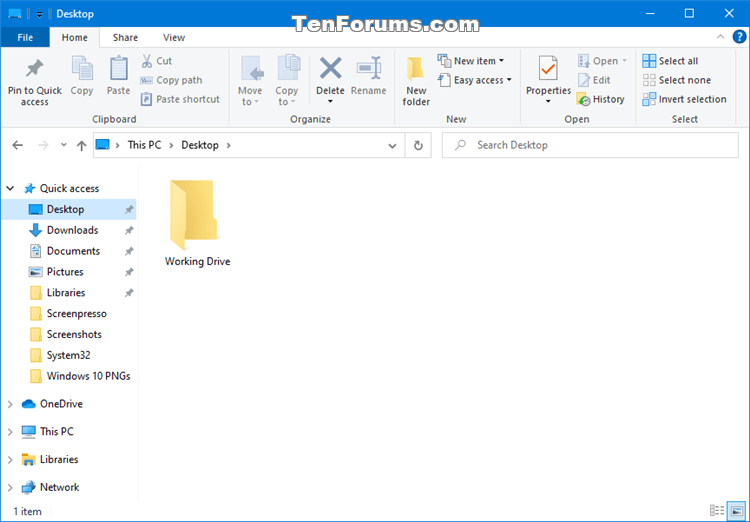Expand the This PC tree node
This screenshot has height=522, width=750.
tap(10, 432)
